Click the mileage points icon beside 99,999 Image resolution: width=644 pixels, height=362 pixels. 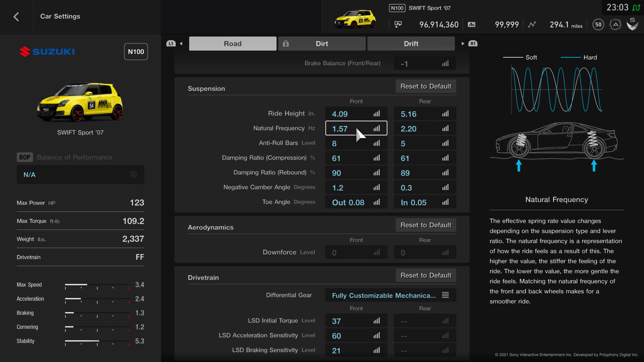(471, 24)
